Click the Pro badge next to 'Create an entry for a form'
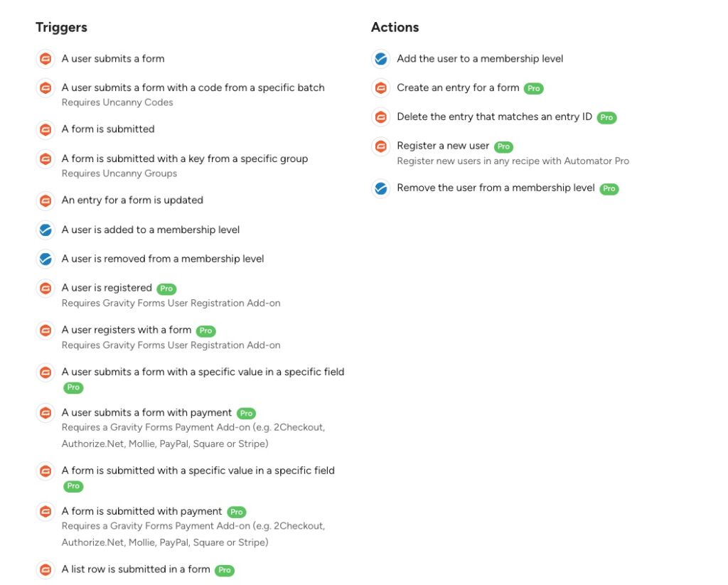 (533, 88)
